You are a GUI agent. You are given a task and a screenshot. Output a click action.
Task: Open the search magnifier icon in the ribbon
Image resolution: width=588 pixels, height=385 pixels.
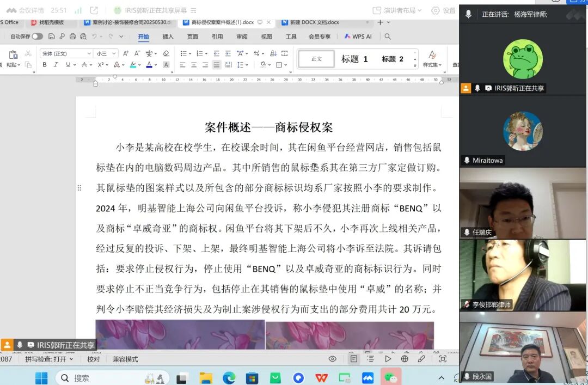[387, 36]
